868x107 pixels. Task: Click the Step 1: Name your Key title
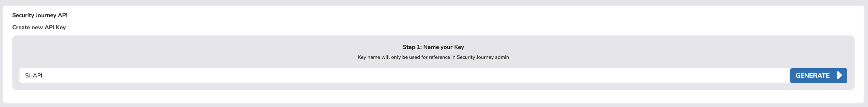point(433,47)
